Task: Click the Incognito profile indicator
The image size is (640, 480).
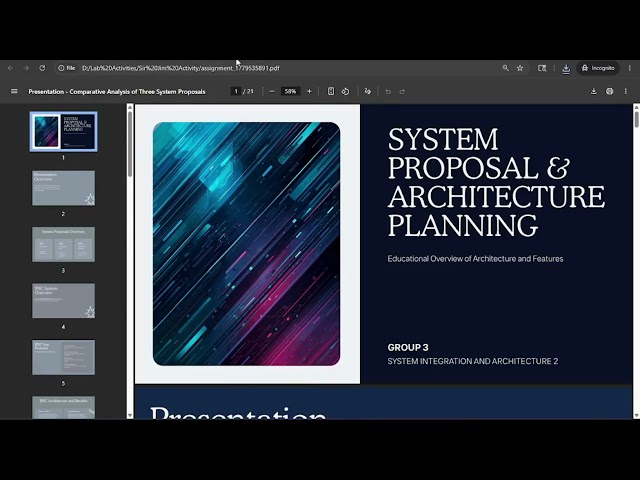Action: click(x=598, y=68)
